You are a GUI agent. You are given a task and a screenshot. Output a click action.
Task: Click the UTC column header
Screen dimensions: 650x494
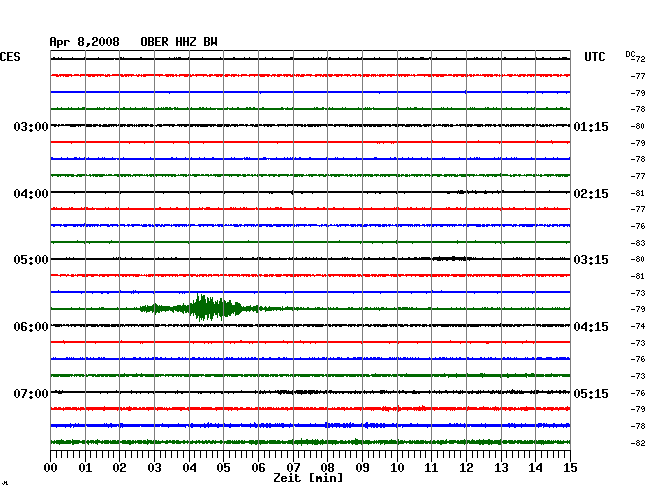click(x=594, y=57)
